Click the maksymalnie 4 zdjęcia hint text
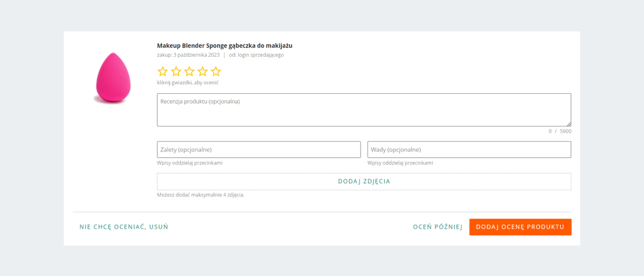Viewport: 644px width, 276px height. pyautogui.click(x=201, y=195)
